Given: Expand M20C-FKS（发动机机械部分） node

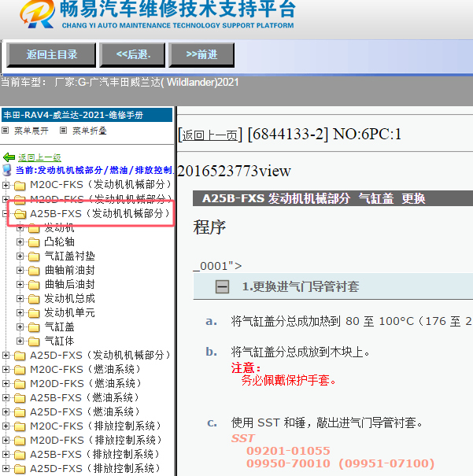Looking at the screenshot, I should 6,185.
